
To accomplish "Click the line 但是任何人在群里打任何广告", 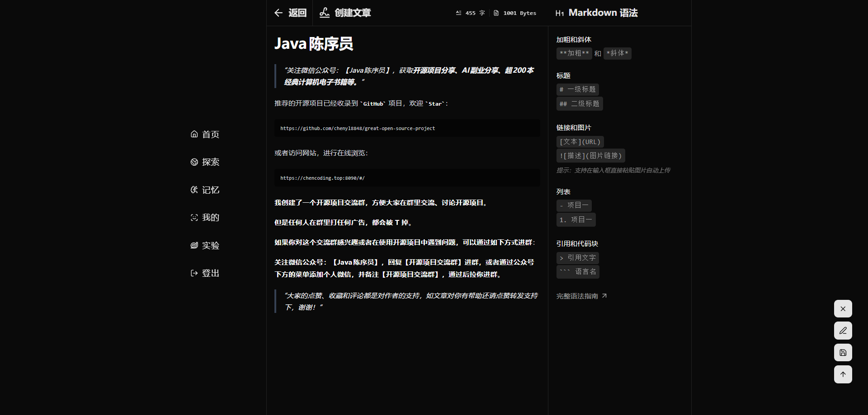I will pyautogui.click(x=344, y=223).
